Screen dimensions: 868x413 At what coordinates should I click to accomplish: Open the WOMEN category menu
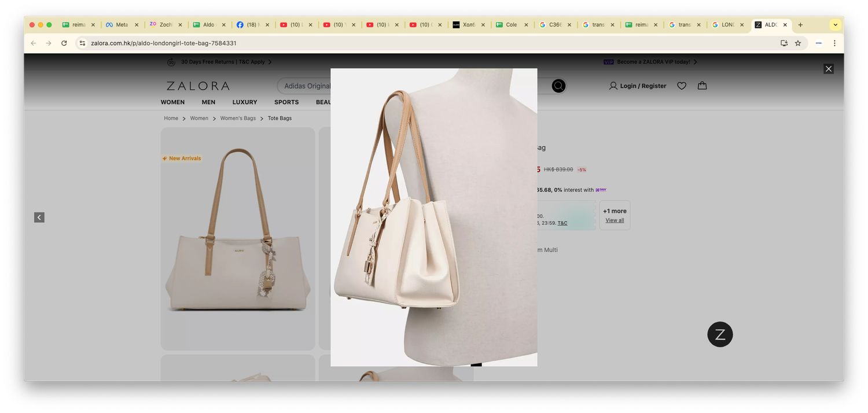pos(172,102)
